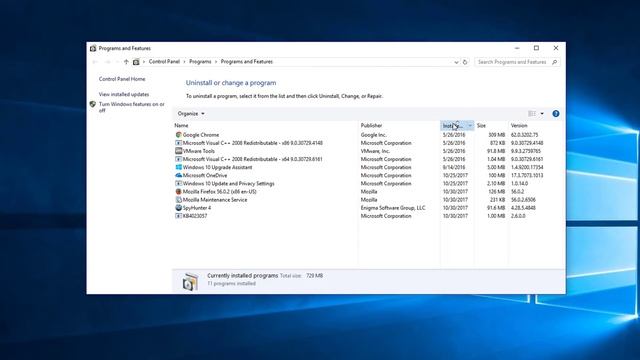The width and height of the screenshot is (640, 360).
Task: Open the Help question mark icon
Action: [556, 114]
